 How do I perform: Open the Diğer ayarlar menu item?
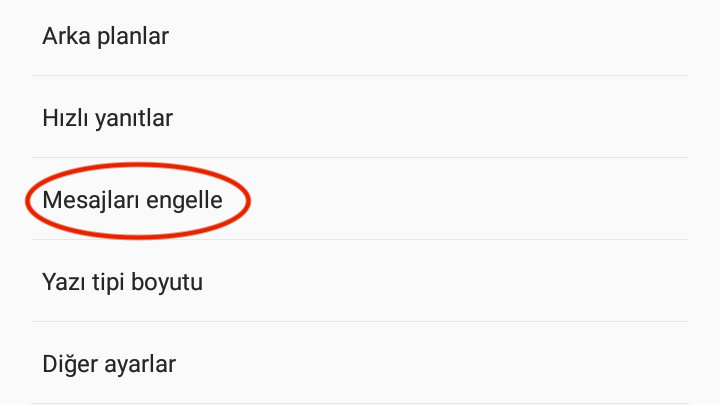360,363
